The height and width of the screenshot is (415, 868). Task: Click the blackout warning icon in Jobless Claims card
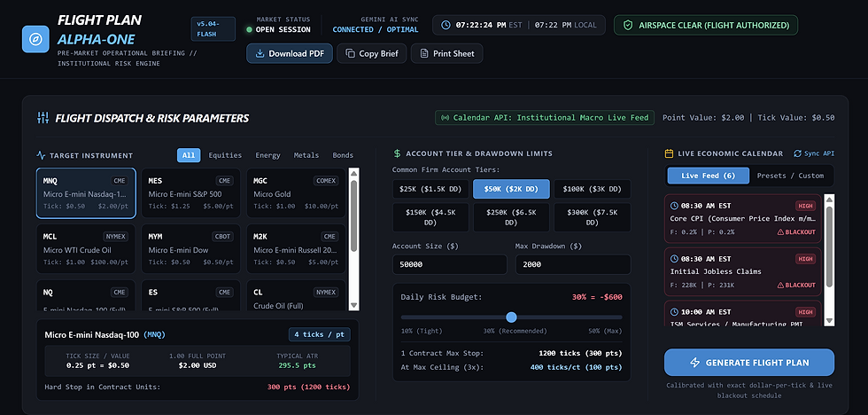click(780, 286)
